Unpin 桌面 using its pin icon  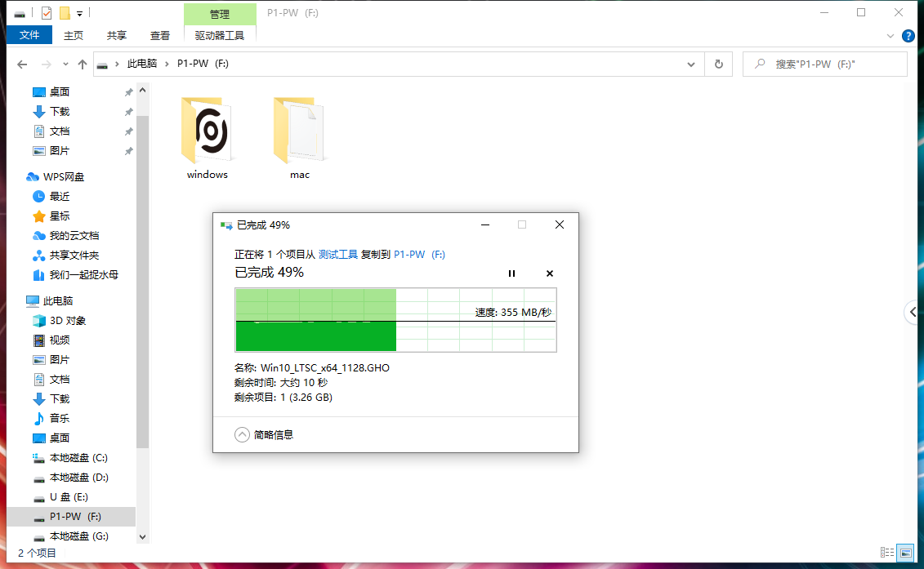[x=128, y=92]
